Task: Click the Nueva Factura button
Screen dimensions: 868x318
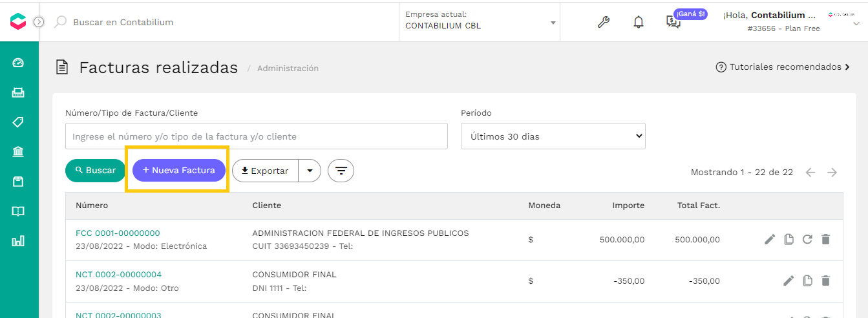Action: tap(178, 170)
